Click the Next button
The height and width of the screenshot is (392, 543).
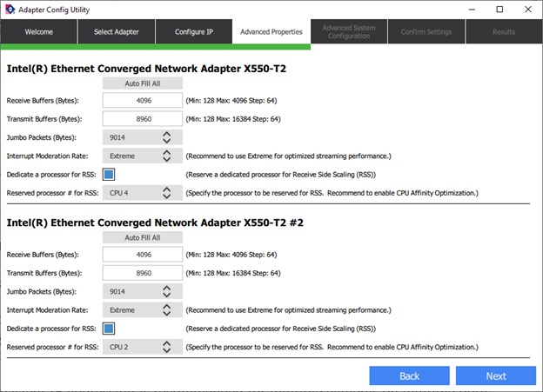(x=496, y=375)
